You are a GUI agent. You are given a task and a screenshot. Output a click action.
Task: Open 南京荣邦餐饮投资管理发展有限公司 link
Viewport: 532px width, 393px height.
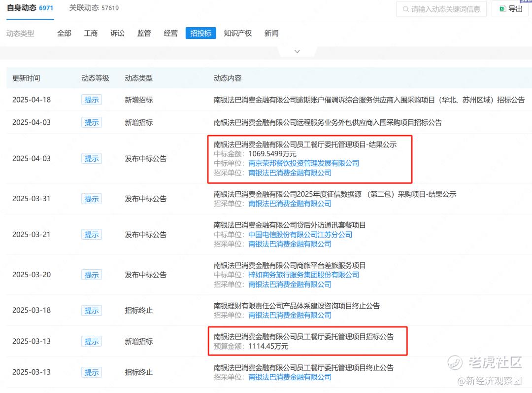click(303, 163)
